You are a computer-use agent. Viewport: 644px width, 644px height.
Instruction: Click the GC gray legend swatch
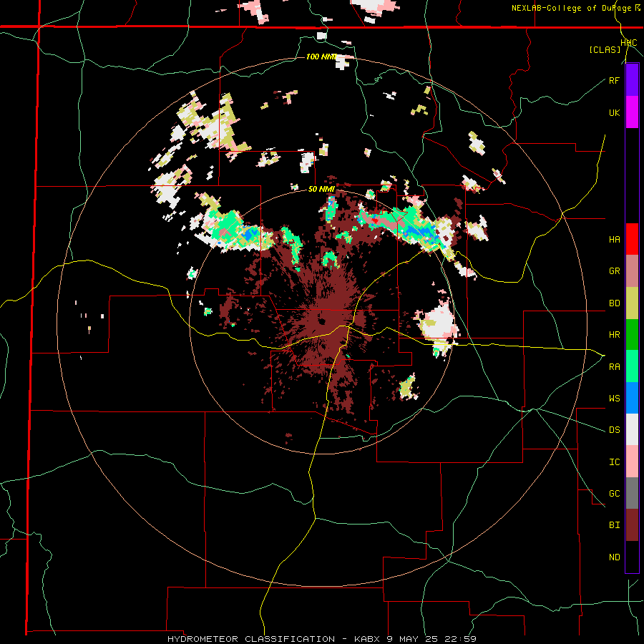[x=632, y=493]
